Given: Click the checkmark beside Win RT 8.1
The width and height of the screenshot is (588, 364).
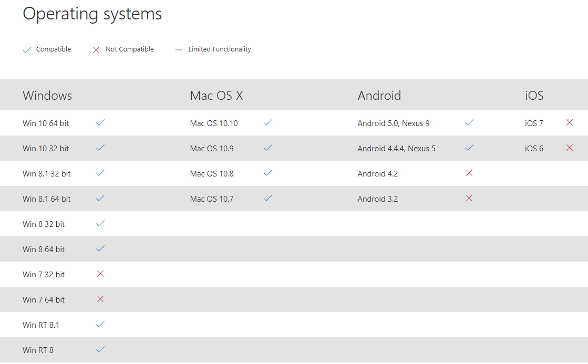Looking at the screenshot, I should click(100, 324).
